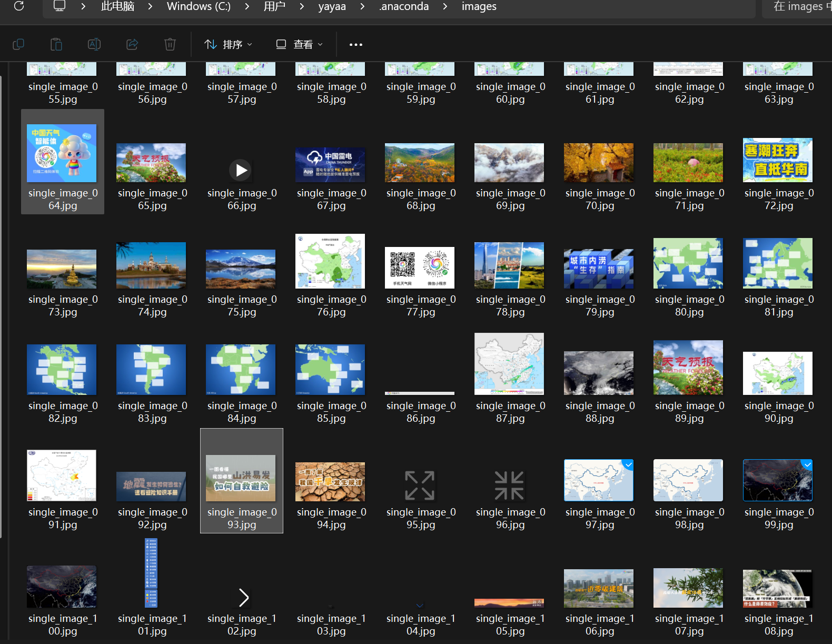Select single_image_101.jpg tall legend thumbnail
Image resolution: width=832 pixels, height=644 pixels.
pos(151,573)
